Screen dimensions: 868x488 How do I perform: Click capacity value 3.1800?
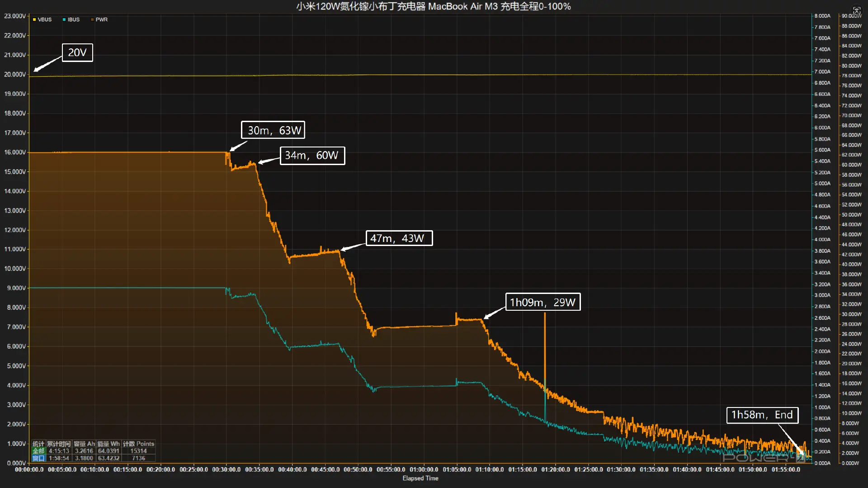click(84, 458)
